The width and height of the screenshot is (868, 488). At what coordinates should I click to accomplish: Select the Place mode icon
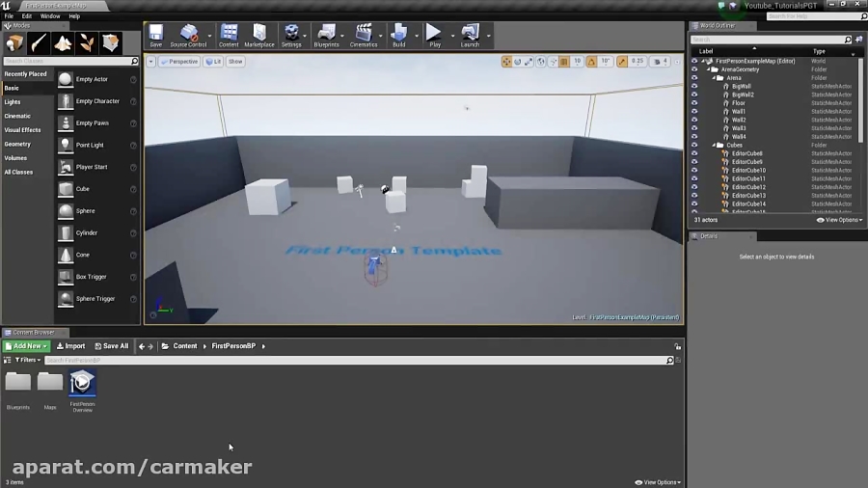tap(14, 43)
